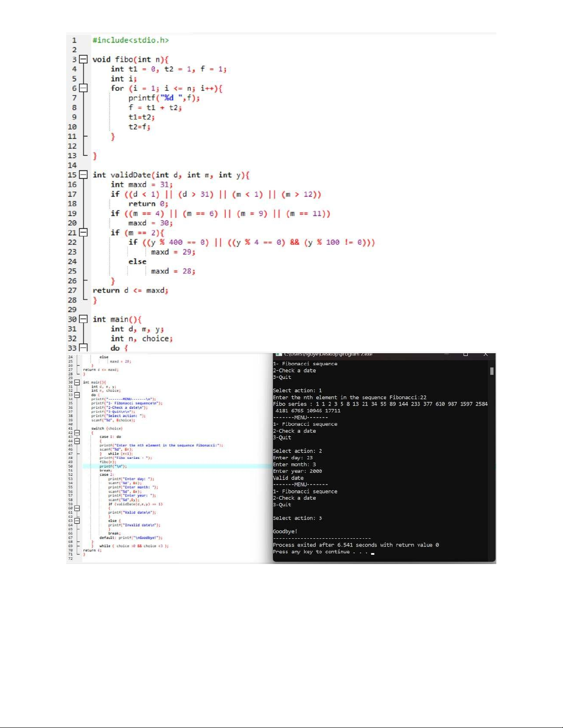Collapse the switch block fold in lower editor
563x728 pixels.
(x=77, y=433)
